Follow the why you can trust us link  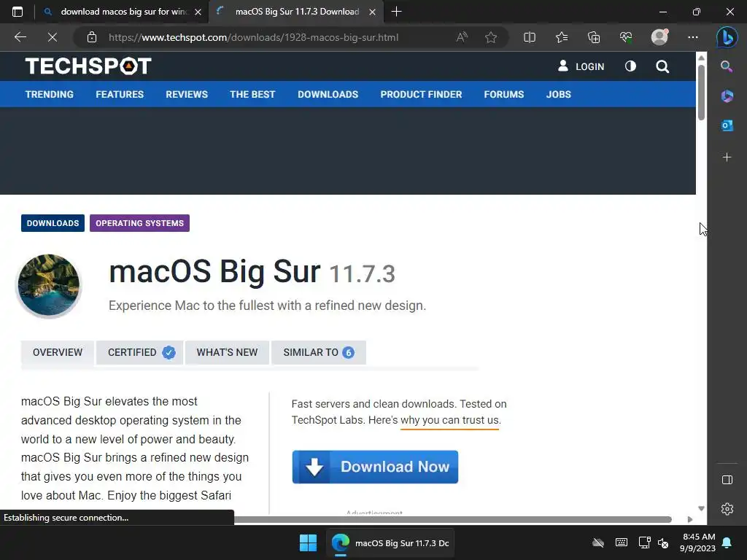(450, 420)
